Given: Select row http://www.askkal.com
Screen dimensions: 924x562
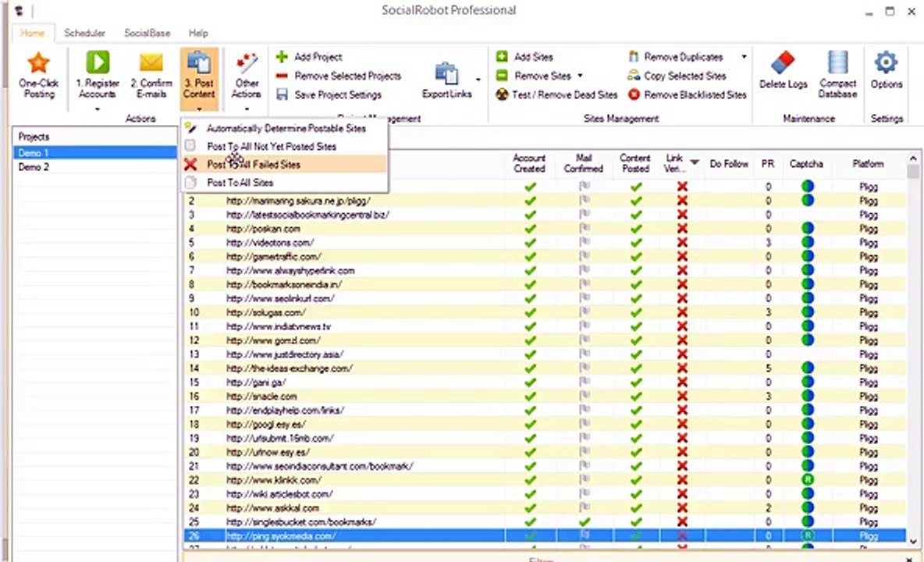Looking at the screenshot, I should (x=545, y=508).
